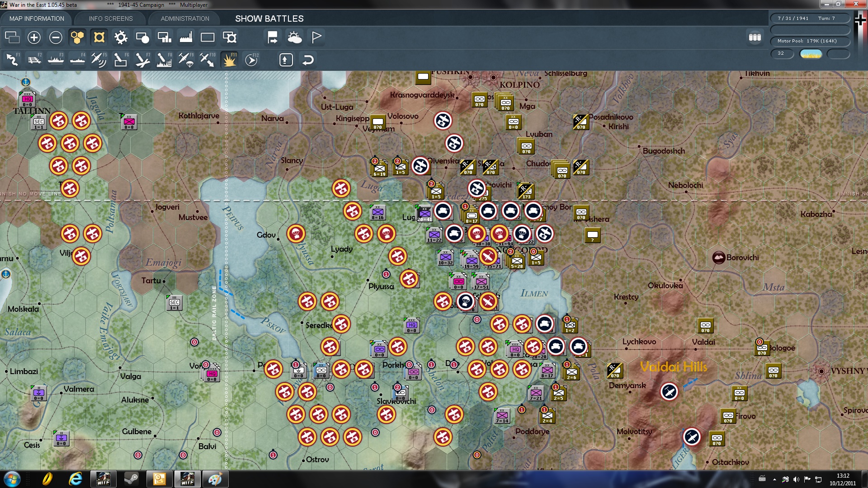Click the undo return-arrow icon
Viewport: 868px width, 488px height.
coord(308,60)
